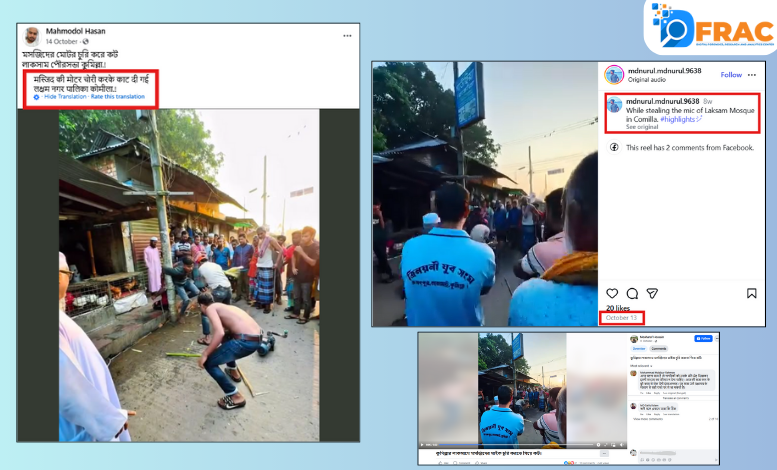Open mdnurul.mdnurul.9638 profile avatar at top
The image size is (777, 470).
tap(613, 74)
